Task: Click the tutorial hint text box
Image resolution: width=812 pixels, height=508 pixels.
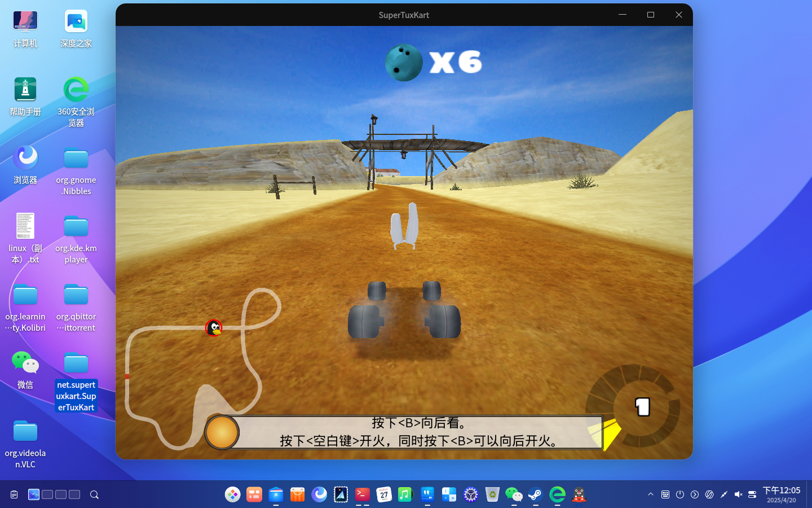Action: 420,432
